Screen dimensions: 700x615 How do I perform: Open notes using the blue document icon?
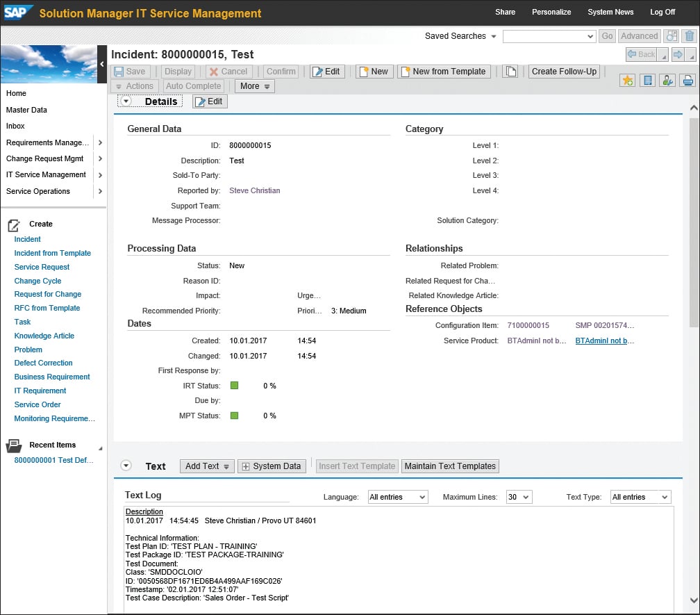(647, 81)
